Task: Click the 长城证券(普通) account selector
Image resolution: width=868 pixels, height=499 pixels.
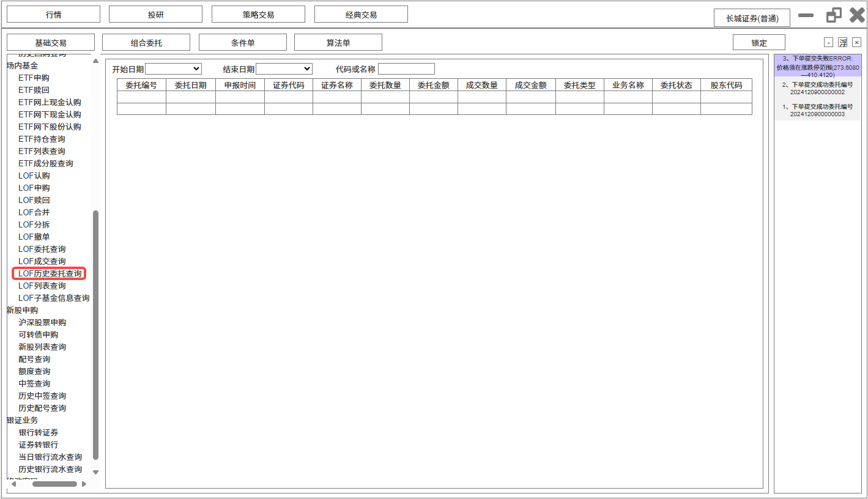Action: 752,18
